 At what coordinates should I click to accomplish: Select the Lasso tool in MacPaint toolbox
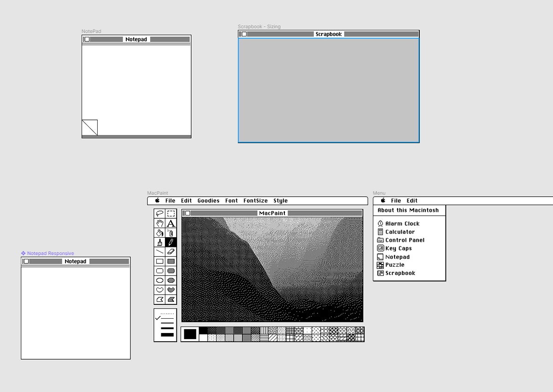pos(160,213)
